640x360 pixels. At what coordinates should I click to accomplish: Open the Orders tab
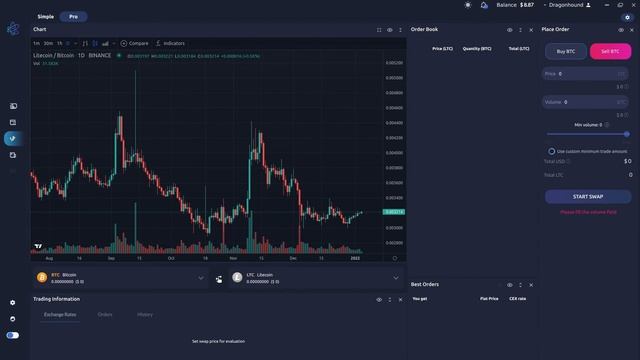[x=105, y=315]
